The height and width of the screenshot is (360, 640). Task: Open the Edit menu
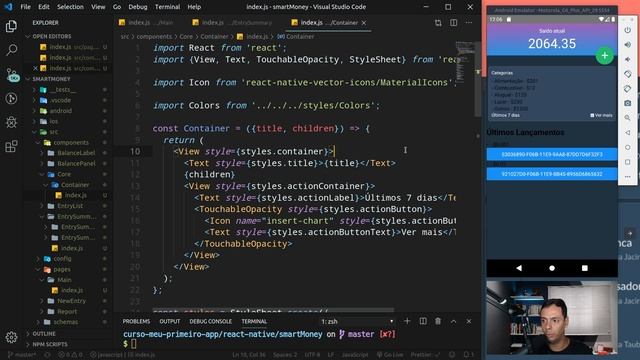click(44, 7)
